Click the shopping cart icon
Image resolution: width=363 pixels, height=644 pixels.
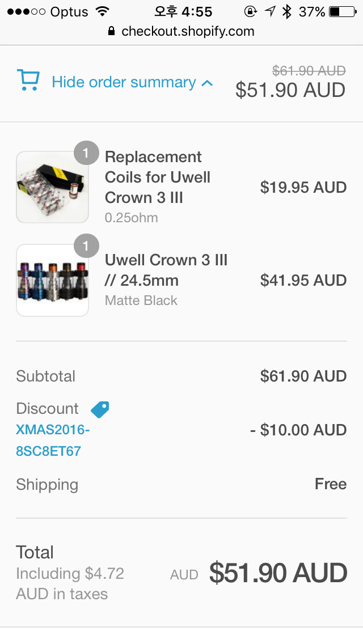click(28, 80)
